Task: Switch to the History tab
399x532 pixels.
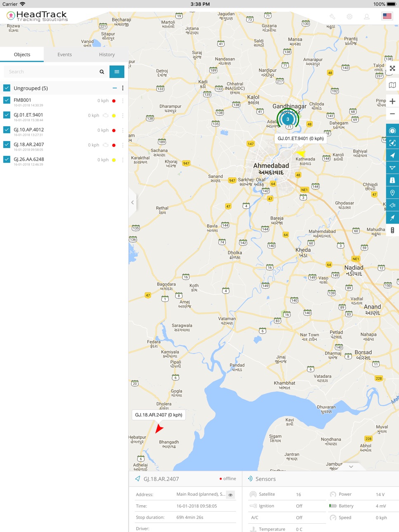Action: (x=107, y=54)
